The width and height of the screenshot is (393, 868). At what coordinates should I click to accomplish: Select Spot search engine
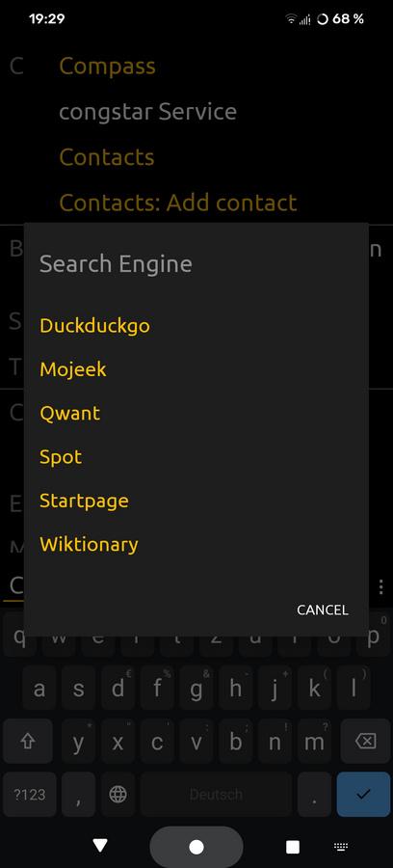pos(61,457)
